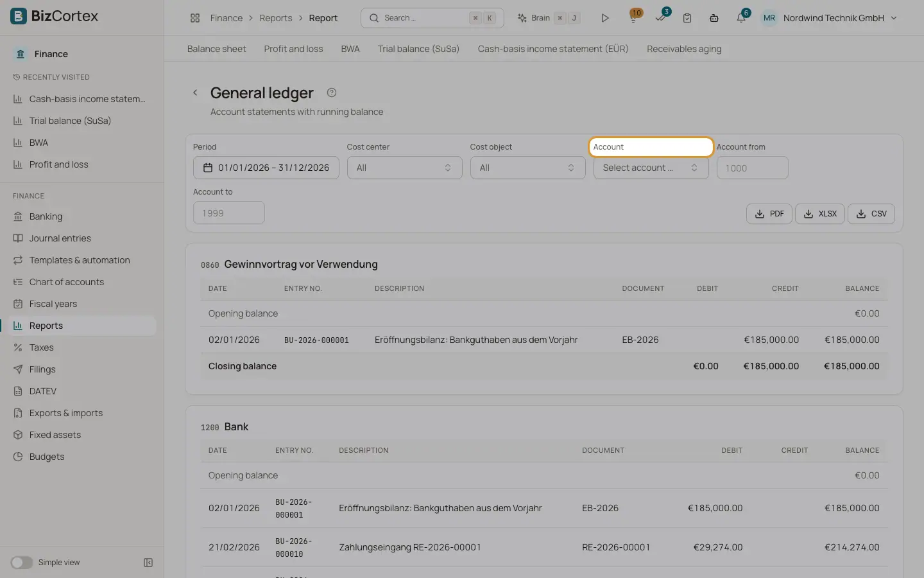Open the lightbulb tips icon with badge 10
The width and height of the screenshot is (924, 578).
(633, 18)
